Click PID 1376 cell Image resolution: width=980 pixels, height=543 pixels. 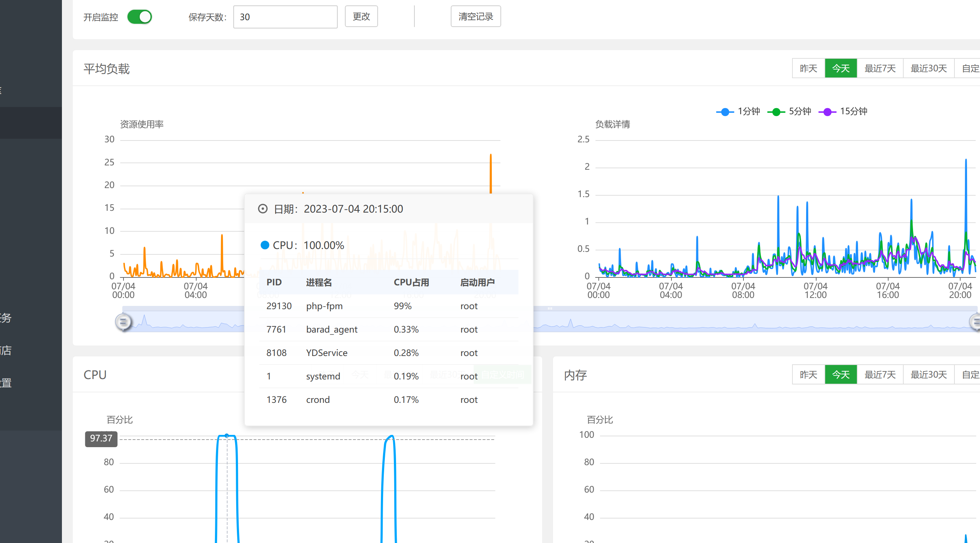(276, 400)
